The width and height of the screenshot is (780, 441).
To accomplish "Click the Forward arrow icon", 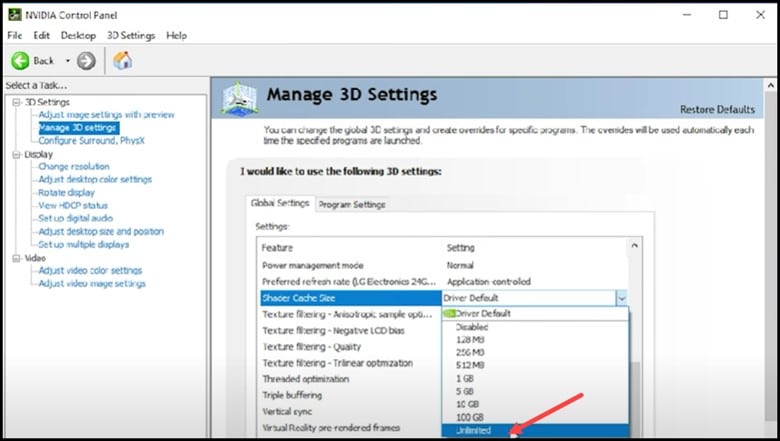I will pyautogui.click(x=86, y=61).
